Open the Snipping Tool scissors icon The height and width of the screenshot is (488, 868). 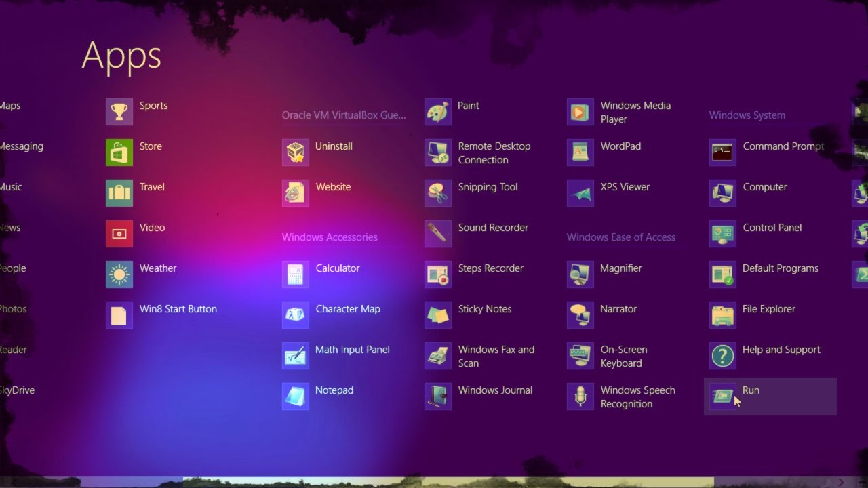438,193
